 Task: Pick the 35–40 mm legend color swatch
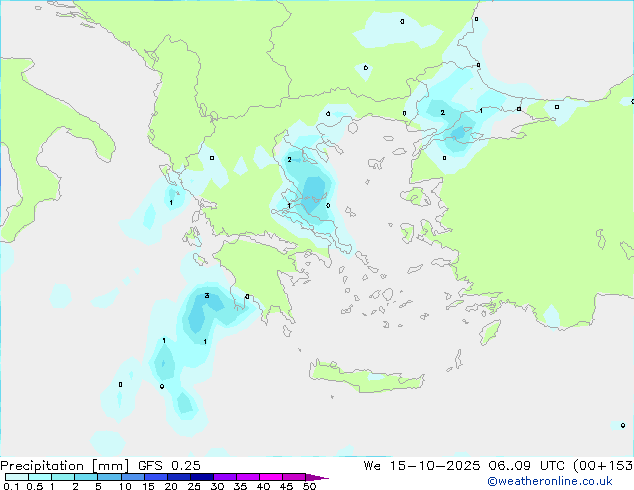pyautogui.click(x=248, y=477)
